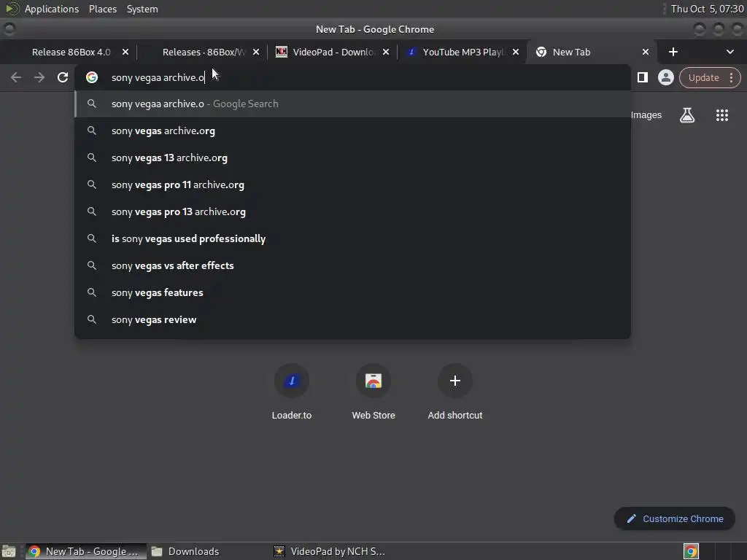Switch to VideoPad by NCH taskbar window
This screenshot has width=747, height=560.
[x=330, y=551]
